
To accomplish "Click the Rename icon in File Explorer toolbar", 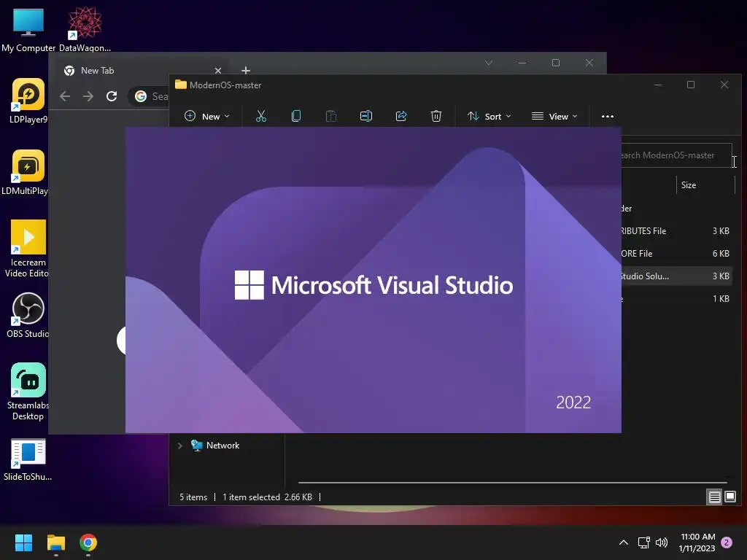I will point(366,116).
